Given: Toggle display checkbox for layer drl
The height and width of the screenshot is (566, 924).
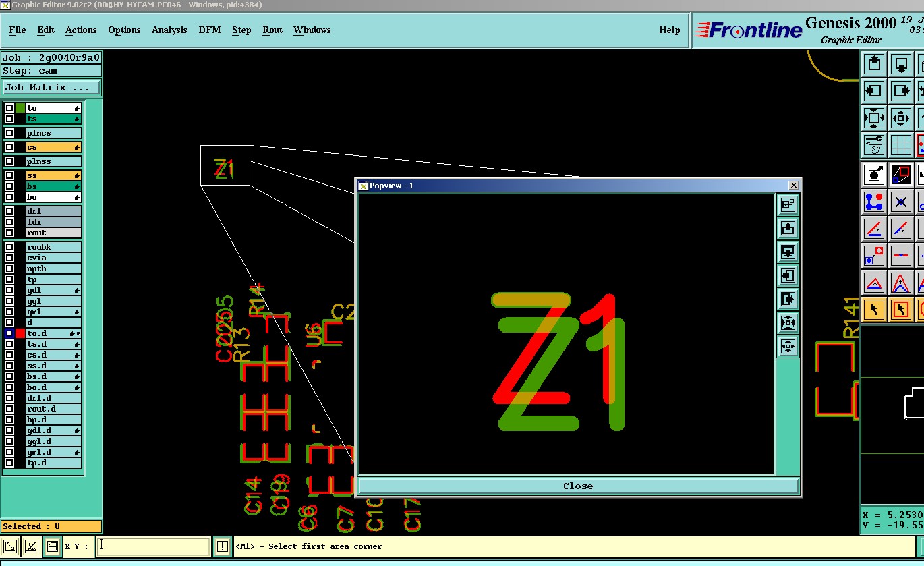Looking at the screenshot, I should tap(9, 211).
